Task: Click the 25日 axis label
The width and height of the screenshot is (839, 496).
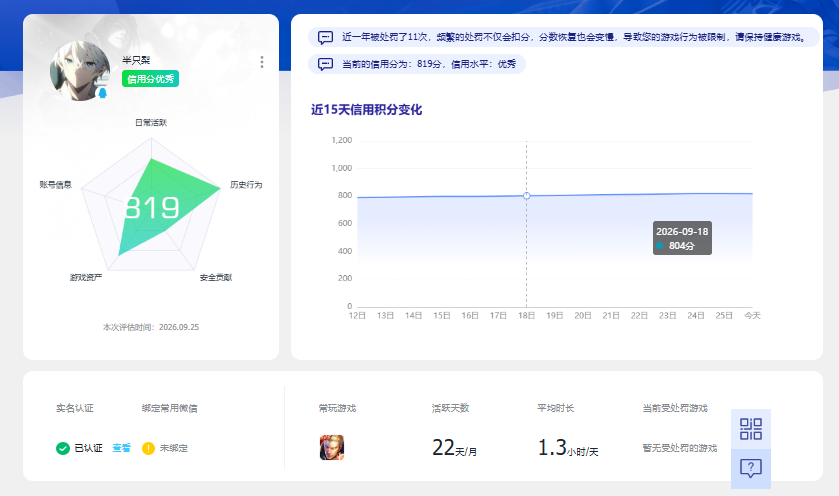Action: pyautogui.click(x=724, y=316)
